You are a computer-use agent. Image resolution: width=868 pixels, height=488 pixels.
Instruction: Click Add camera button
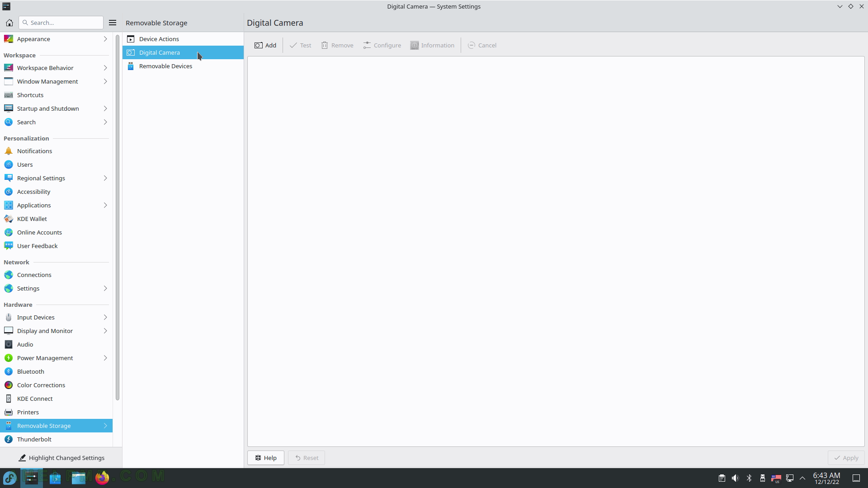[x=265, y=45]
